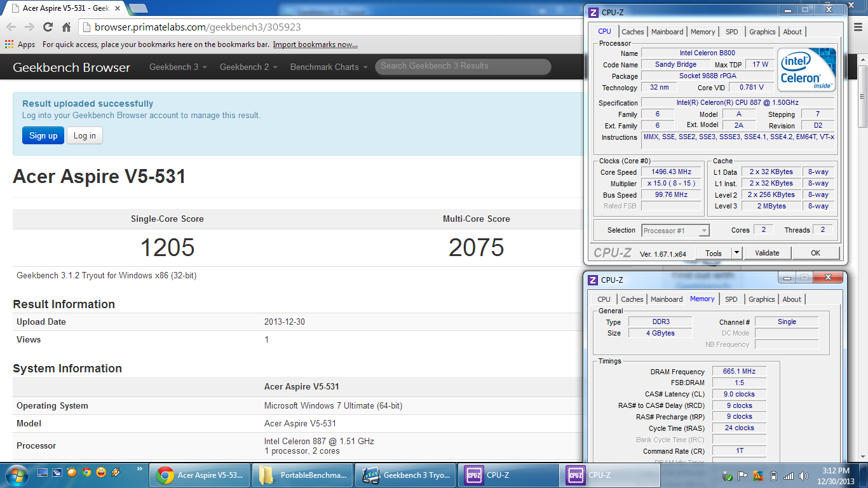
Task: Open Mainboard tab in CPU-Z processor window
Action: click(667, 32)
